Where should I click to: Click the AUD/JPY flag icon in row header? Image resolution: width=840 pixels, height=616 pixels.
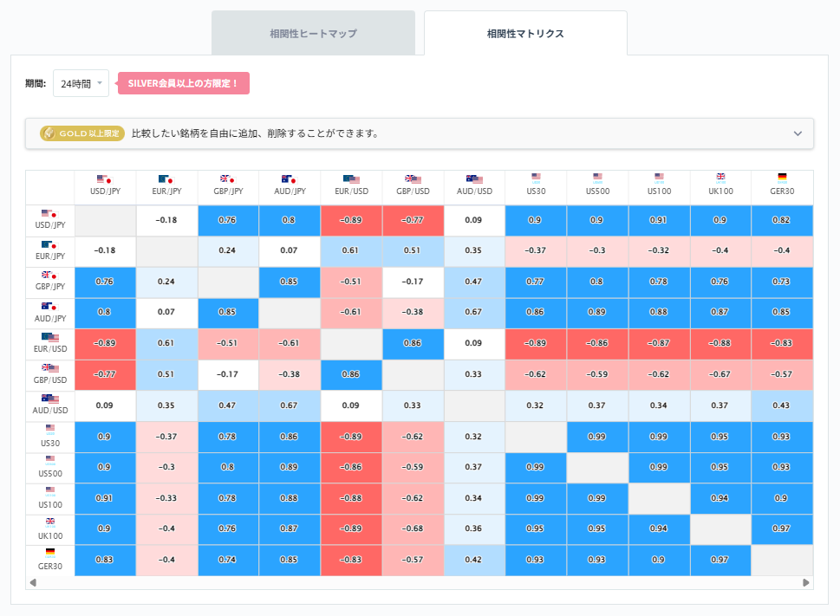tap(49, 307)
